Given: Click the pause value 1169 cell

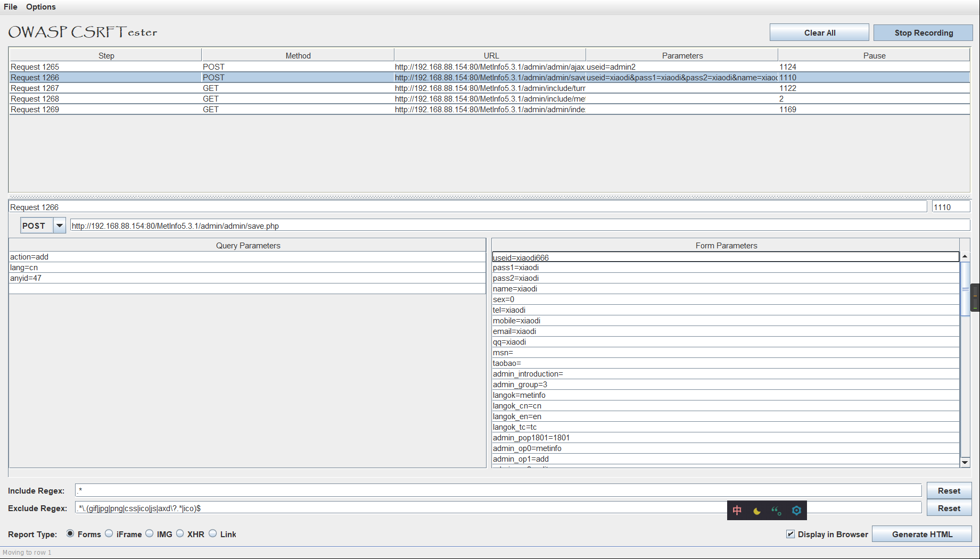Looking at the screenshot, I should point(874,110).
